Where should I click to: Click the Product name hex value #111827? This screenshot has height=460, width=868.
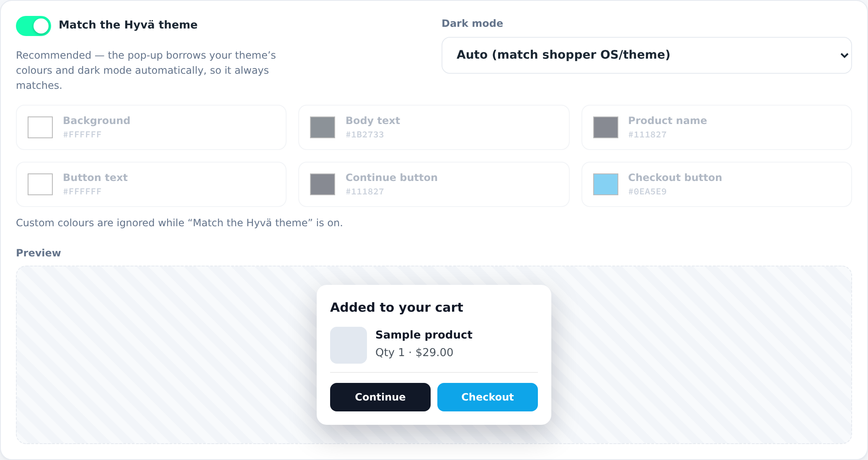[647, 134]
